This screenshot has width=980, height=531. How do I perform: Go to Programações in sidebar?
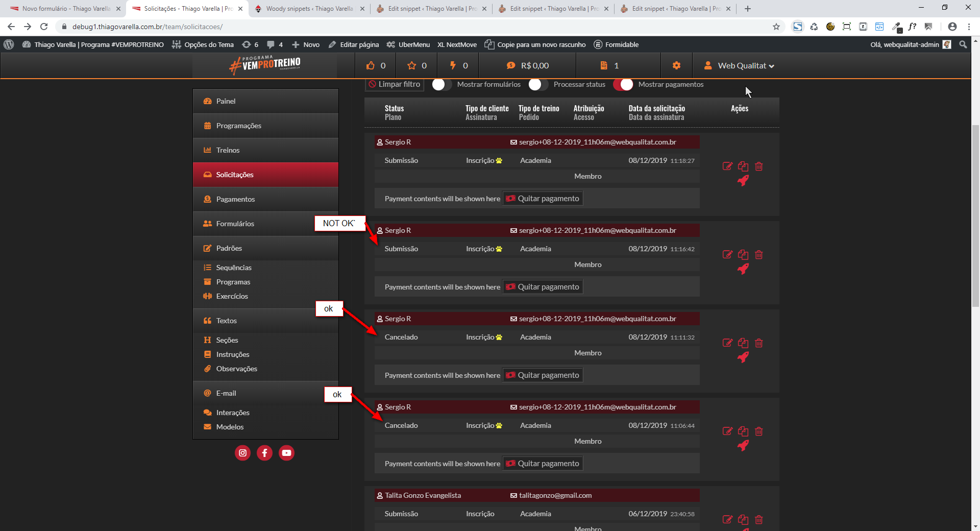[x=265, y=126]
